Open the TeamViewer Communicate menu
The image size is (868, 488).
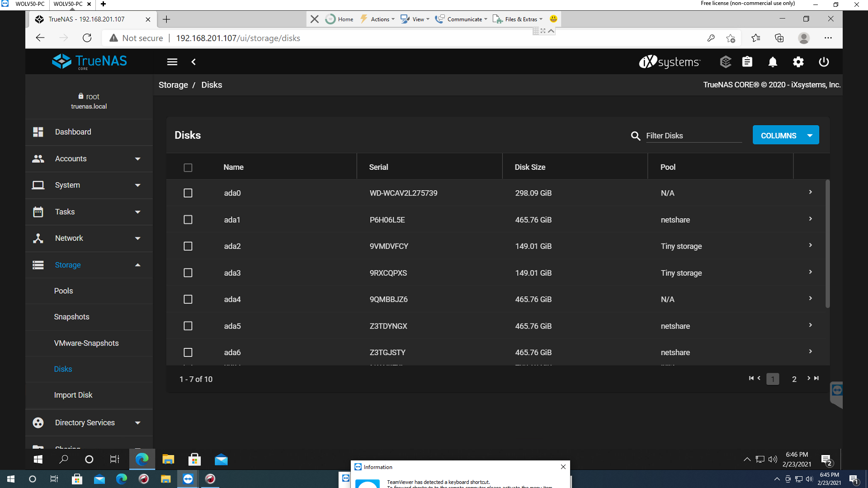coord(461,19)
